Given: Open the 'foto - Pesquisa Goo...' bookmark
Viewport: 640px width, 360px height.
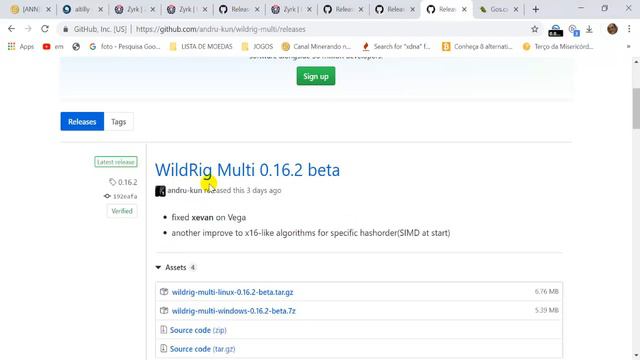Looking at the screenshot, I should pos(125,47).
